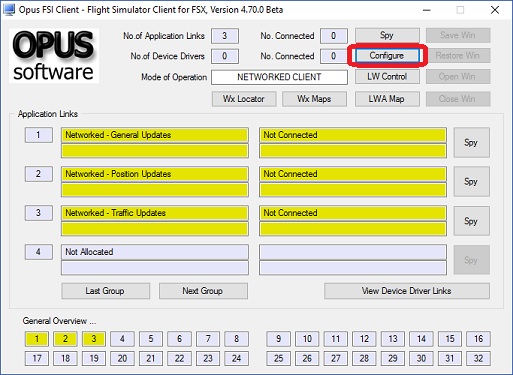Click Networked - Position Updates link field
Viewport: 513px width, 375px height.
coord(155,174)
